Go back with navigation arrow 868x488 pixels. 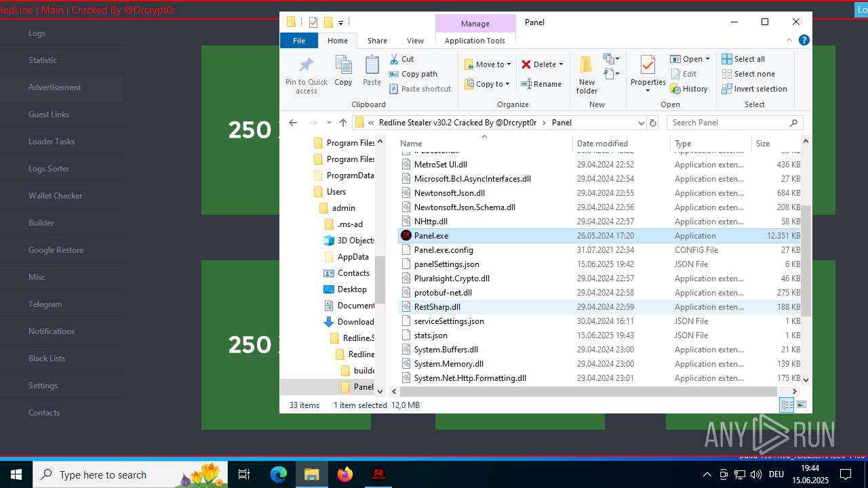click(x=293, y=123)
